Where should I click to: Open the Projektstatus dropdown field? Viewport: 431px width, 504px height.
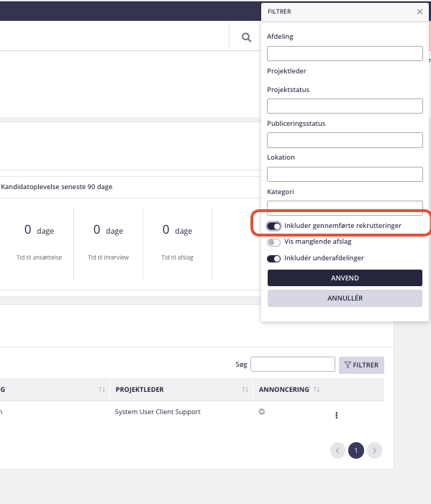pyautogui.click(x=345, y=106)
